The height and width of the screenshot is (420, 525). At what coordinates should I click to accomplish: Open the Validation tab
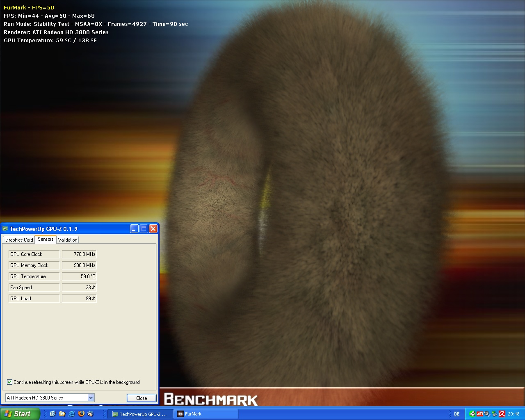(68, 240)
